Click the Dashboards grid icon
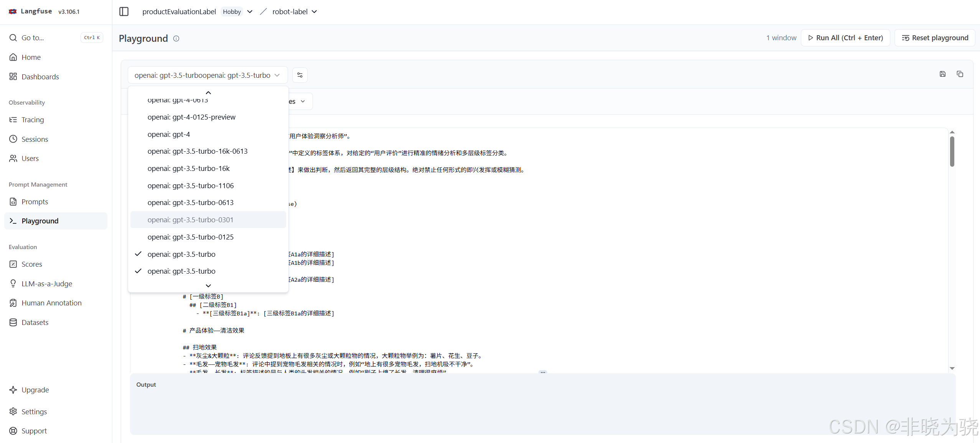The image size is (980, 443). (x=13, y=77)
